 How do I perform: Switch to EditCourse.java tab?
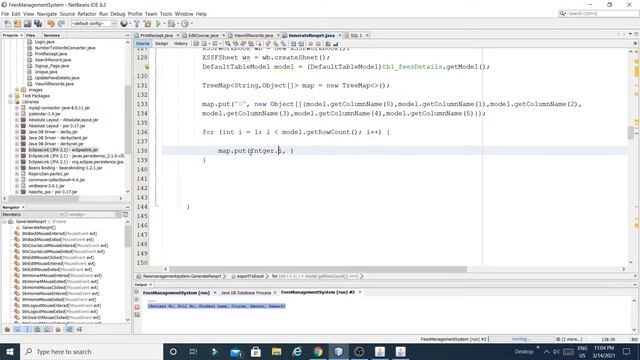(x=203, y=36)
